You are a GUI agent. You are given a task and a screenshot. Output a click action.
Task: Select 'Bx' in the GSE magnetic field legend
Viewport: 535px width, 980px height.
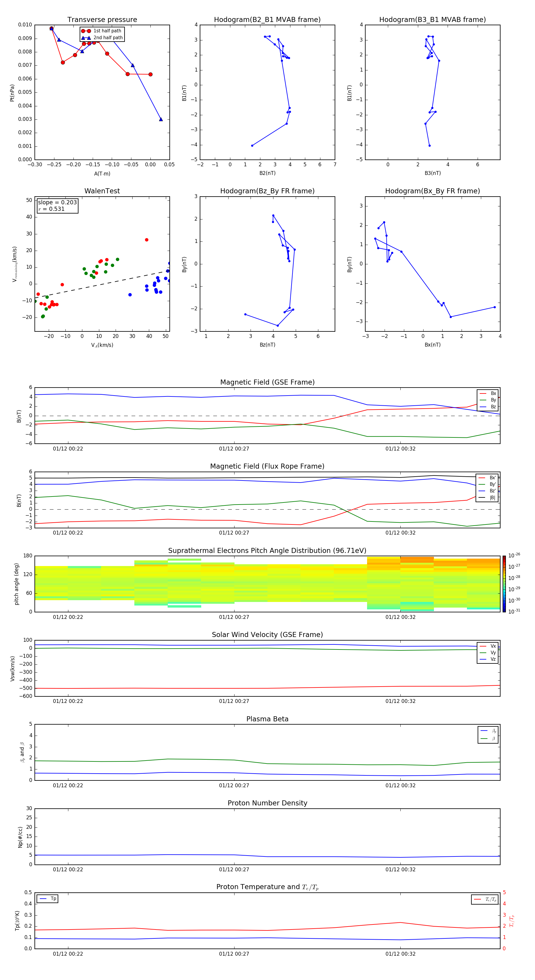488,393
